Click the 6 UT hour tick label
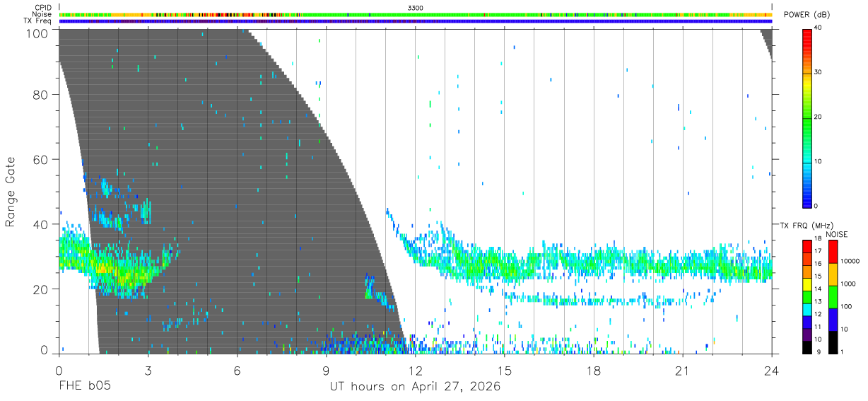868x401 pixels. 237,371
